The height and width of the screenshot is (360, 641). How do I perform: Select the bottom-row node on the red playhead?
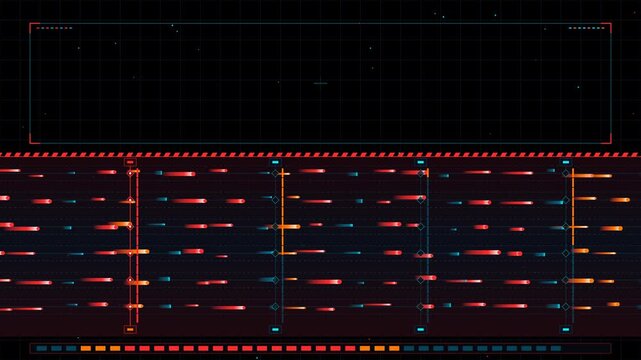pos(130,306)
